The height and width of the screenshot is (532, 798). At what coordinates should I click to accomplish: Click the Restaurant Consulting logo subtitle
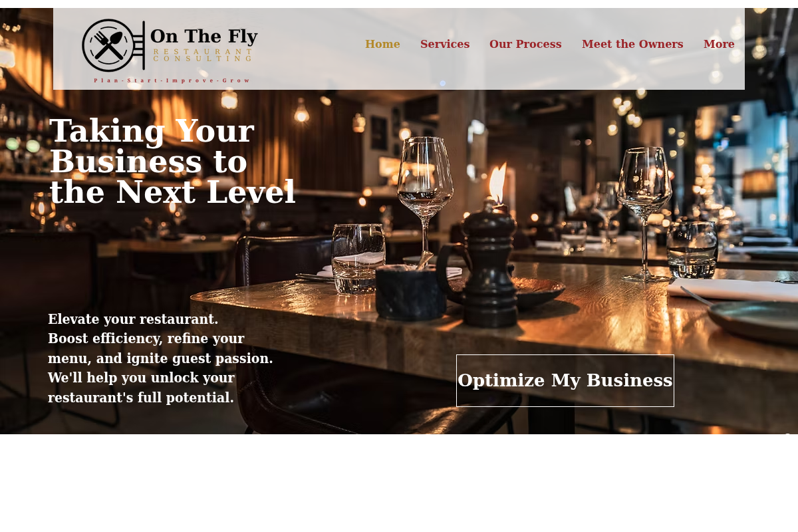203,55
